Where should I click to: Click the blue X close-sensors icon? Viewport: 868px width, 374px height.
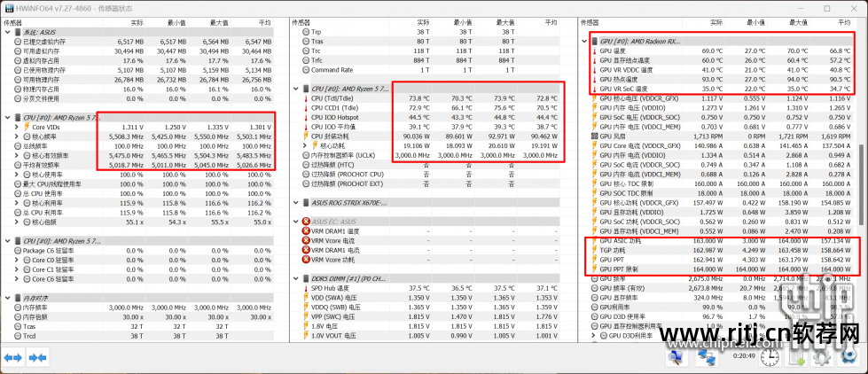pos(848,357)
